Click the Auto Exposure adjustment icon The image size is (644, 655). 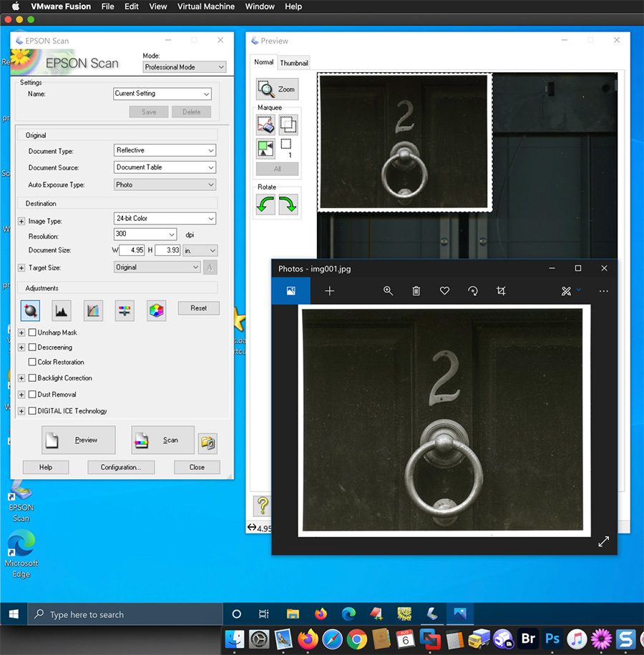click(31, 310)
